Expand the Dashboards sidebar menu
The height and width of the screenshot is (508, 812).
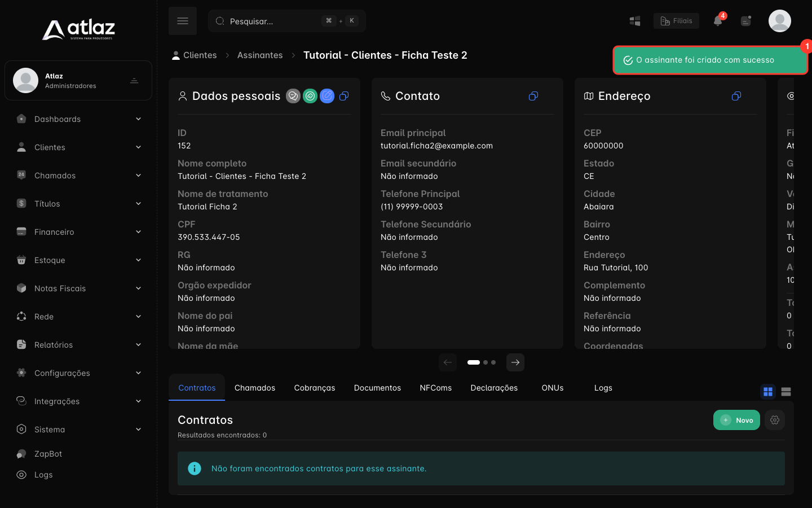[79, 119]
